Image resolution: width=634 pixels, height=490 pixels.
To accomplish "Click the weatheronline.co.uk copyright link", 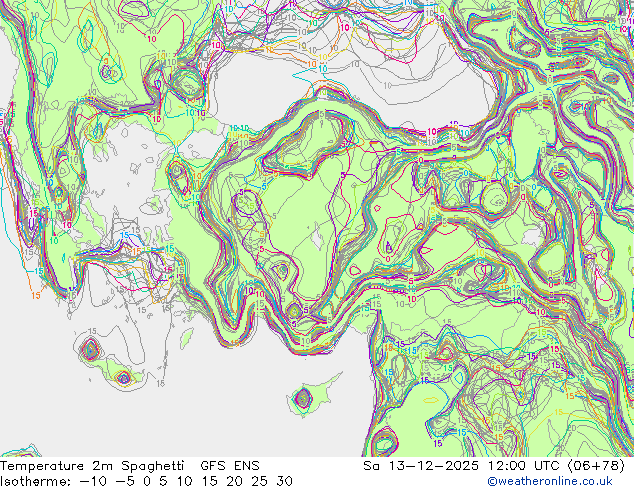I will click(550, 481).
